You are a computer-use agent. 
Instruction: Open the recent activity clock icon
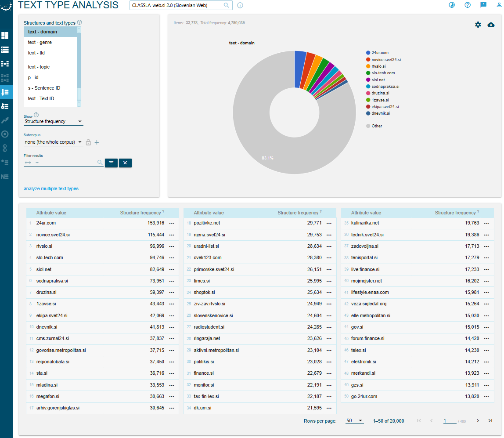click(452, 5)
